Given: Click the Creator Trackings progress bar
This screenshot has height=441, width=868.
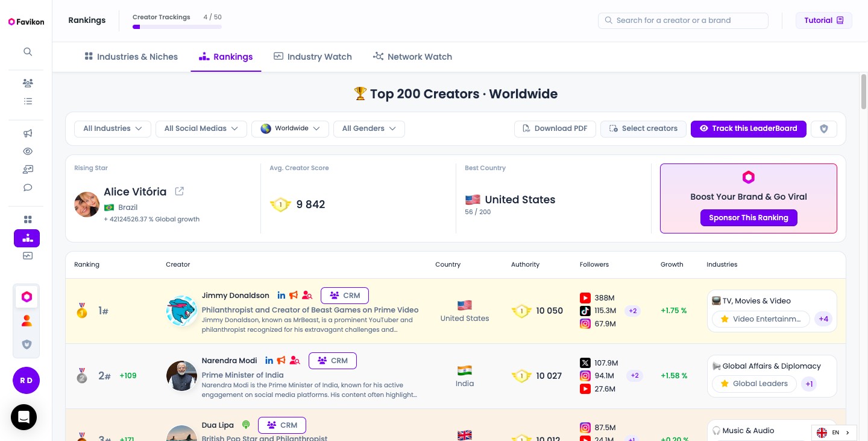Looking at the screenshot, I should pos(177,27).
